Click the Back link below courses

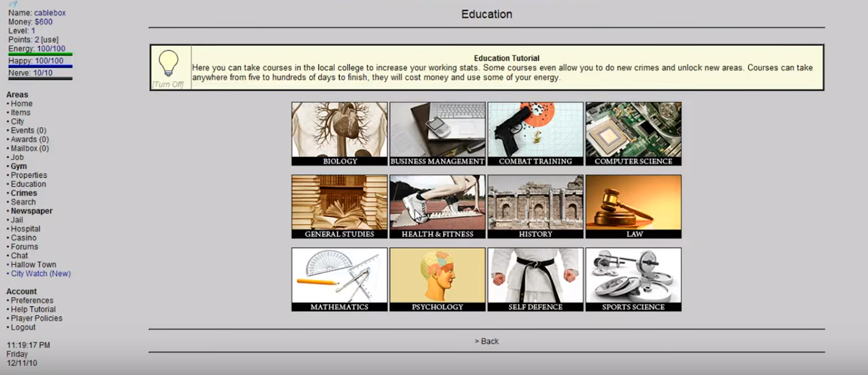[487, 341]
